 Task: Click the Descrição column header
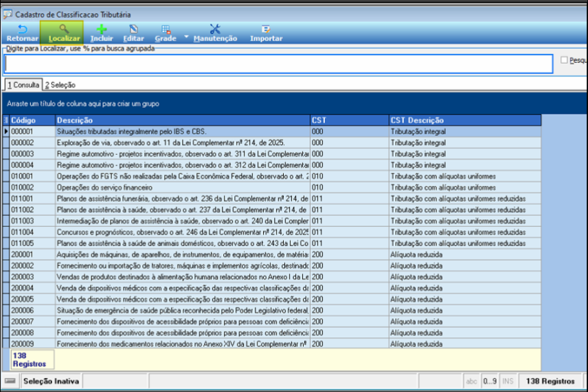(181, 120)
